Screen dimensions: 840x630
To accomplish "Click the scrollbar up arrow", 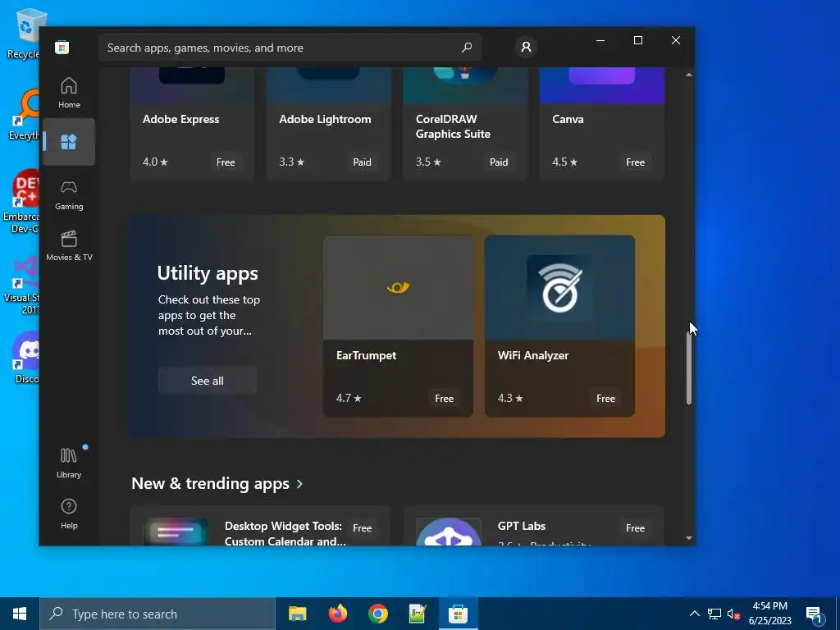I will point(689,75).
